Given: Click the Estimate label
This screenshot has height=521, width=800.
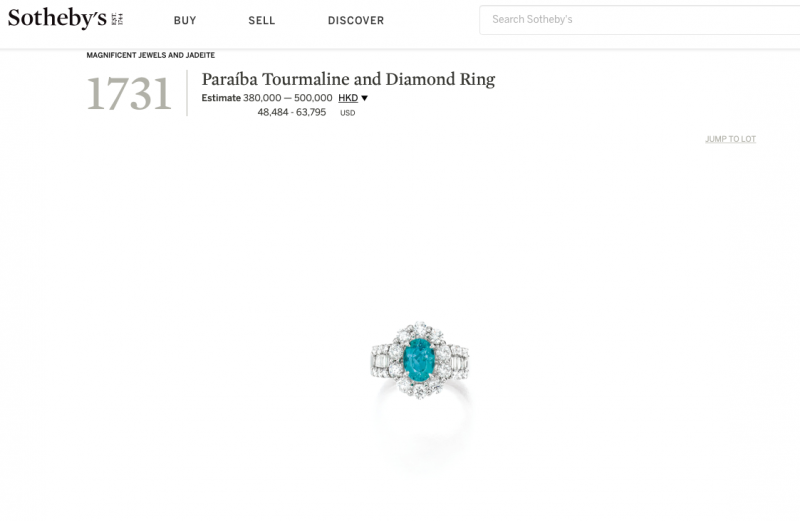Looking at the screenshot, I should (221, 98).
